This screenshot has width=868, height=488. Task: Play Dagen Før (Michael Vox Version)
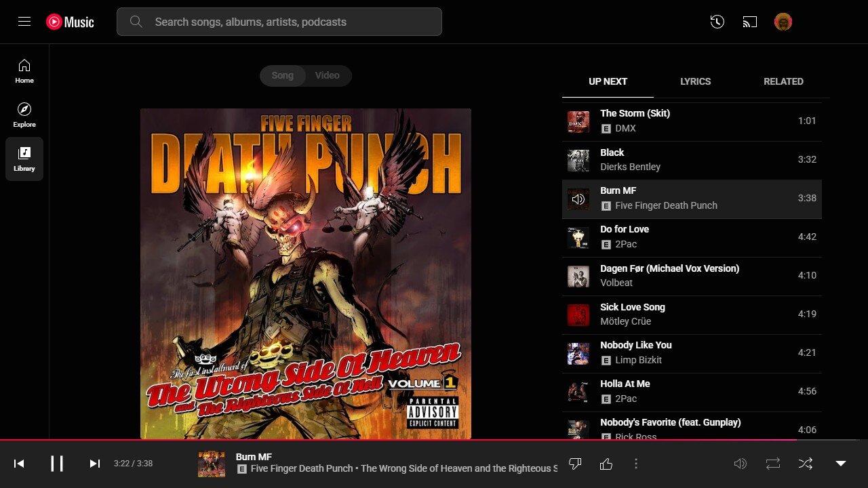click(692, 276)
